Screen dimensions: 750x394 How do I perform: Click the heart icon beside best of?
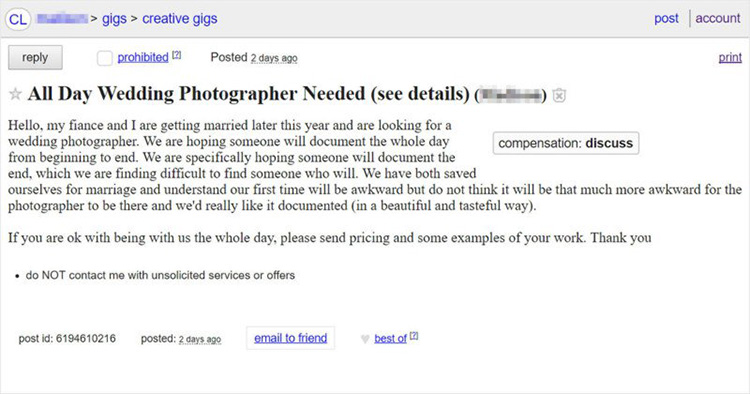tap(365, 339)
